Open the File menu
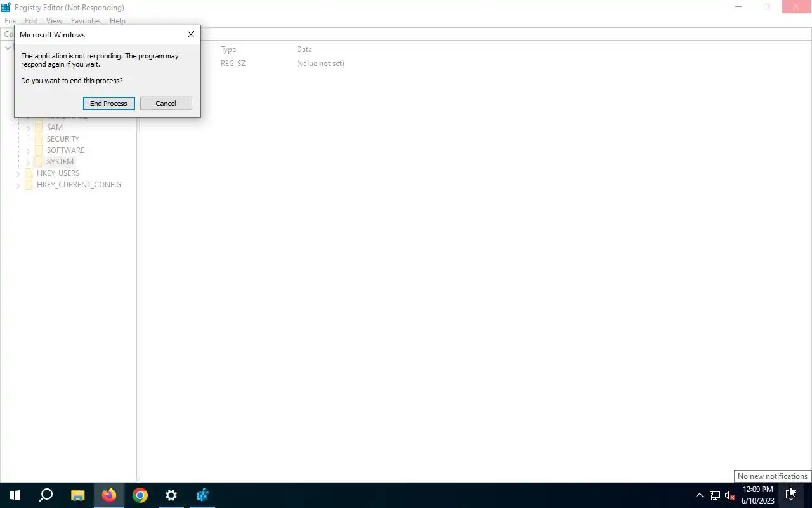This screenshot has width=812, height=508. tap(10, 21)
